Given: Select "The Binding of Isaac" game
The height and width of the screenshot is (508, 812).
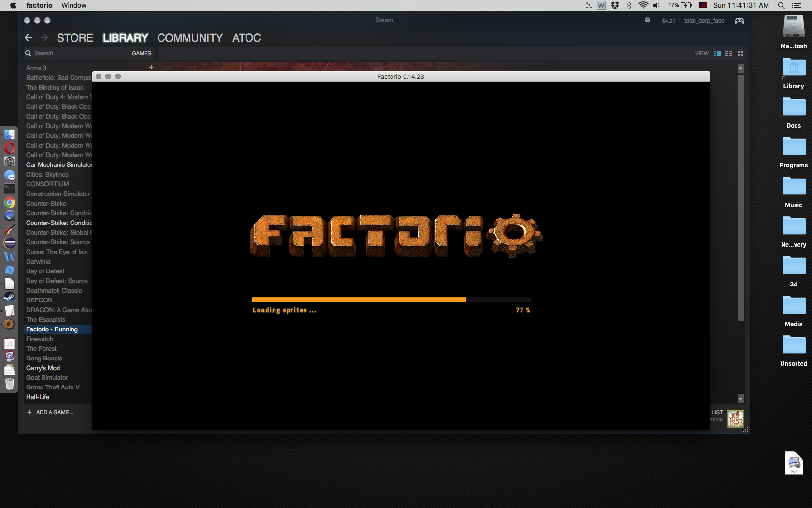Looking at the screenshot, I should [58, 88].
